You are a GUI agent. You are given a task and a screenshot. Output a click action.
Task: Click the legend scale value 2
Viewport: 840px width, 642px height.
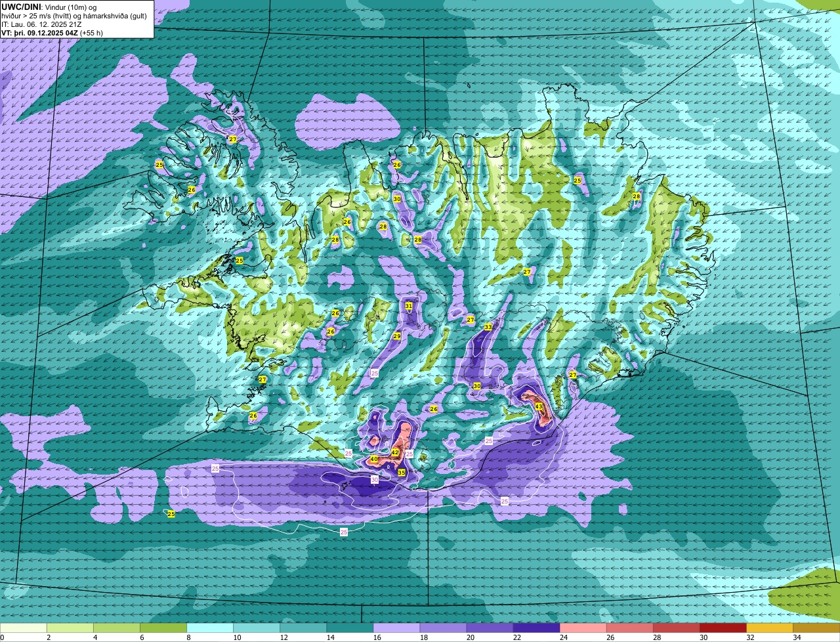[x=49, y=637]
